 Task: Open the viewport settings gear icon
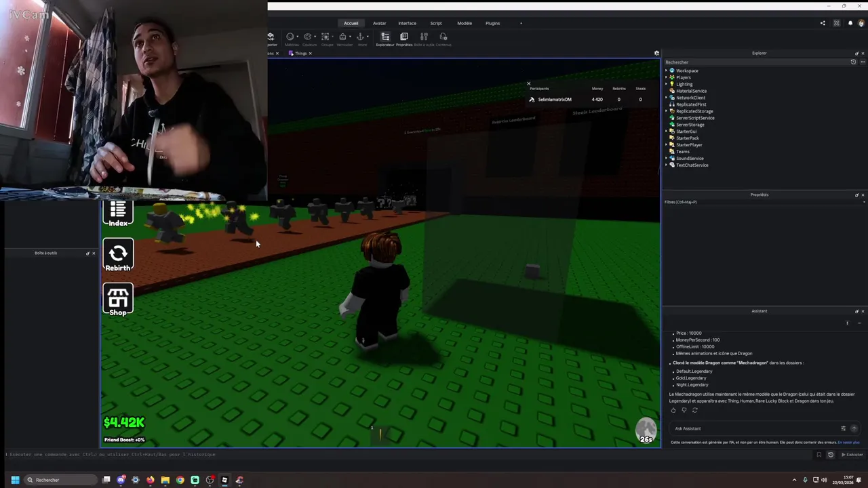point(656,53)
